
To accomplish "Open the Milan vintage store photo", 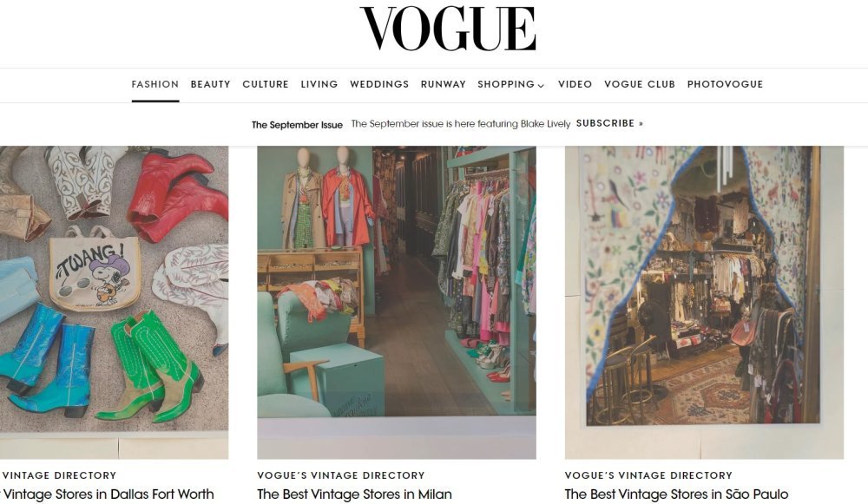I will point(397,302).
